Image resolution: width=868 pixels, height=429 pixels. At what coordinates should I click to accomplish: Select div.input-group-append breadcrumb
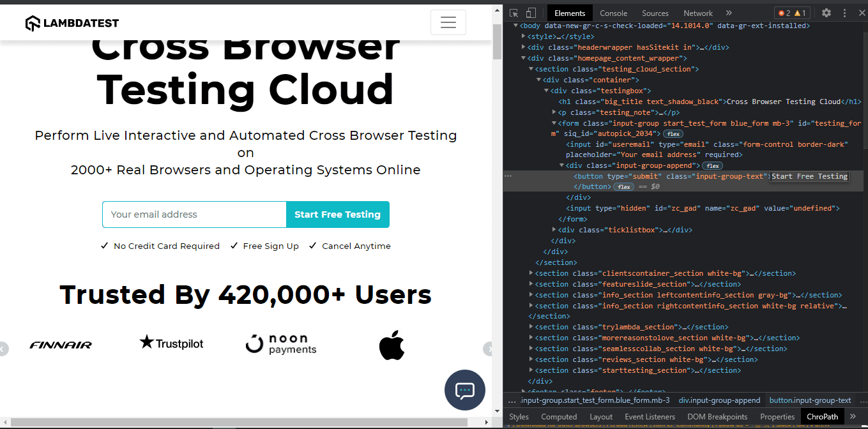719,400
